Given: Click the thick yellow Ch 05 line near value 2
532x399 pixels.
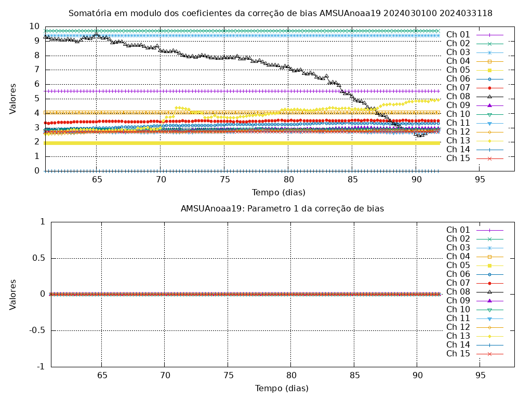Looking at the screenshot, I should pos(242,143).
